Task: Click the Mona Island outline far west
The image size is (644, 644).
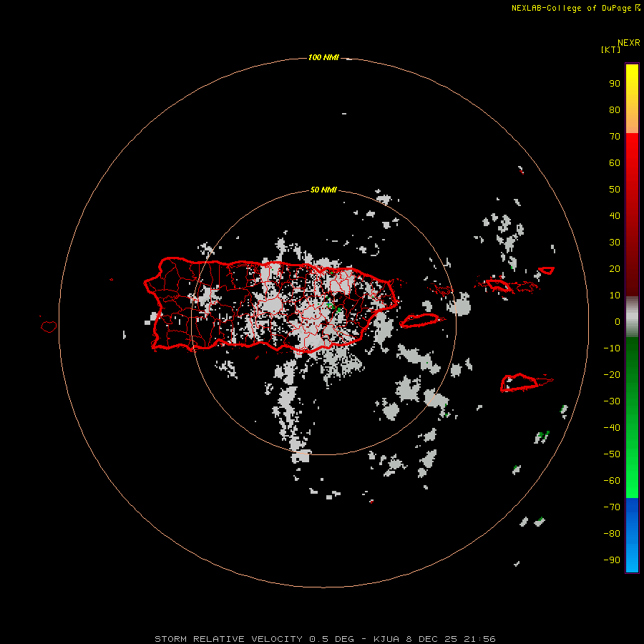Action: coord(49,326)
